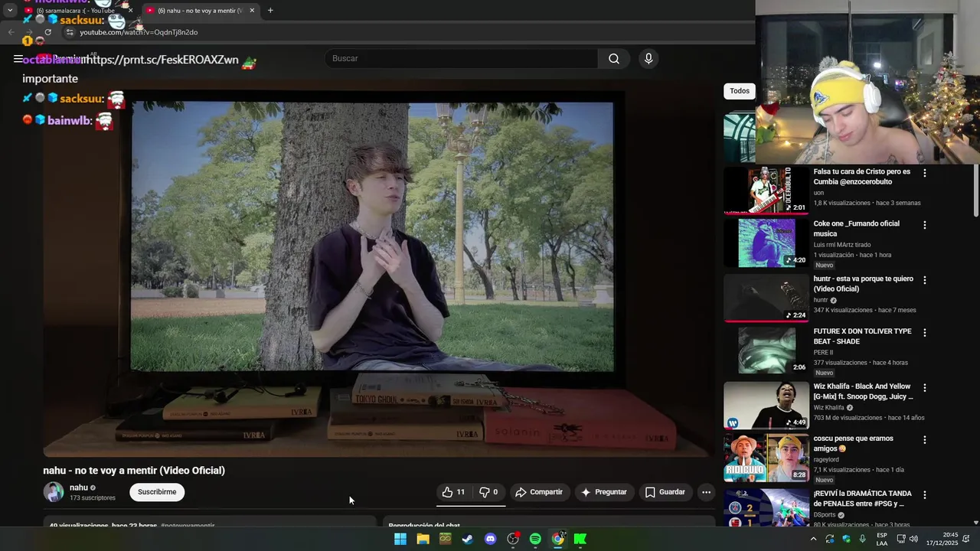Switch to Chrome in the taskbar
The height and width of the screenshot is (551, 980).
pos(558,539)
